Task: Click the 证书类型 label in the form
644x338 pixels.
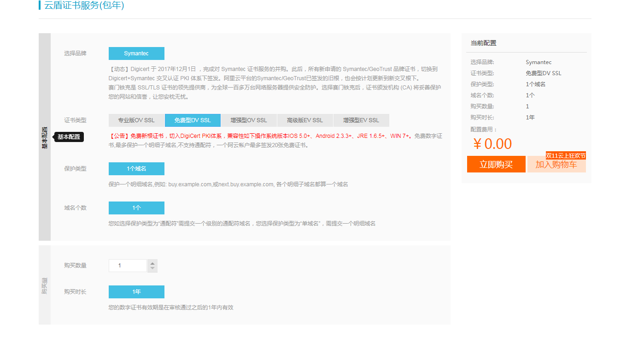Action: [x=75, y=120]
